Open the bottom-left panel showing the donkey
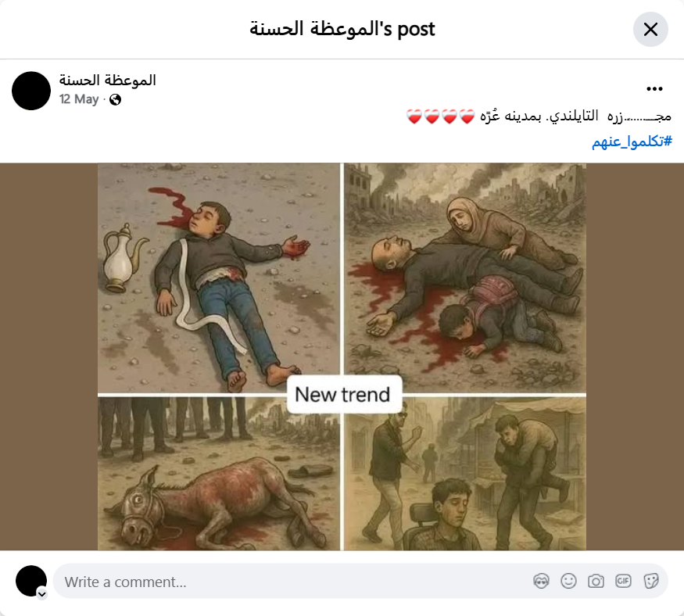Screen dimensions: 684x616 point(219,474)
